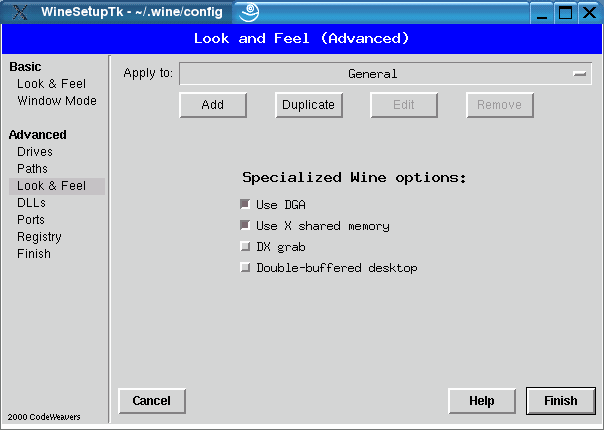Click the greyed Edit button
The width and height of the screenshot is (604, 430).
(404, 105)
